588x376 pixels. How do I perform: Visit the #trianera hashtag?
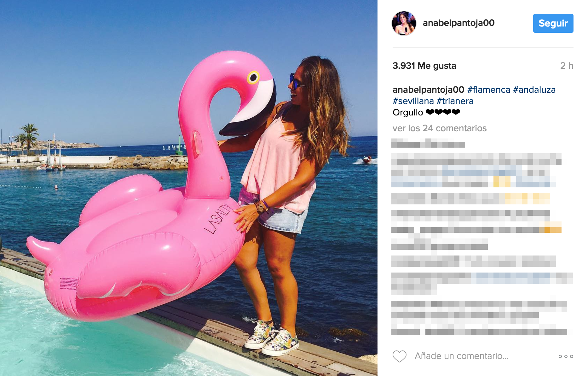pos(455,101)
